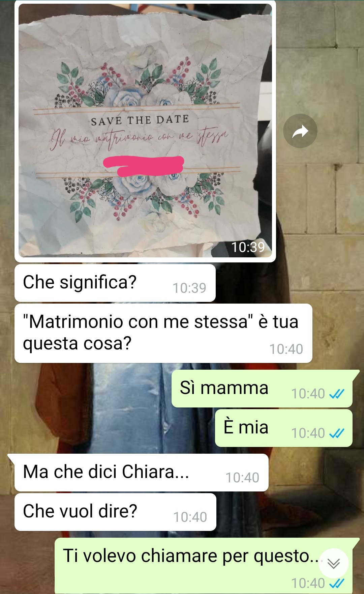Tap the "Sì mamma" sent message
Viewport: 364px width, 594px height.
point(262,389)
